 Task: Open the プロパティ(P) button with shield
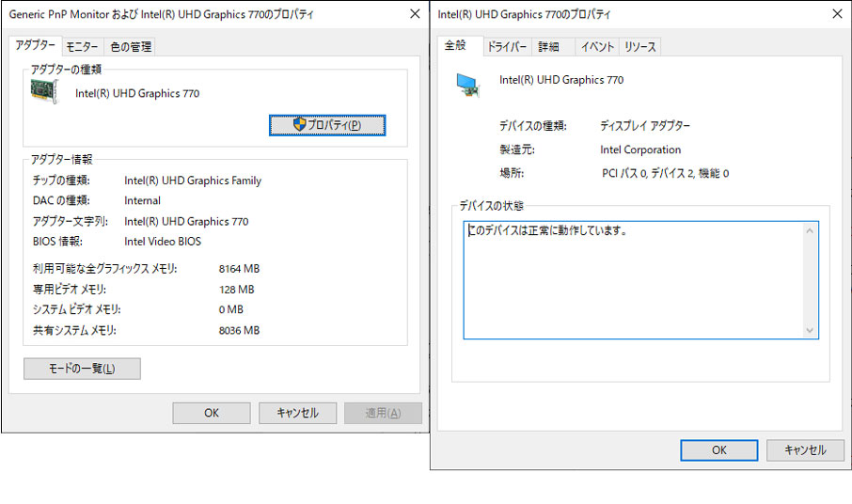pos(327,125)
